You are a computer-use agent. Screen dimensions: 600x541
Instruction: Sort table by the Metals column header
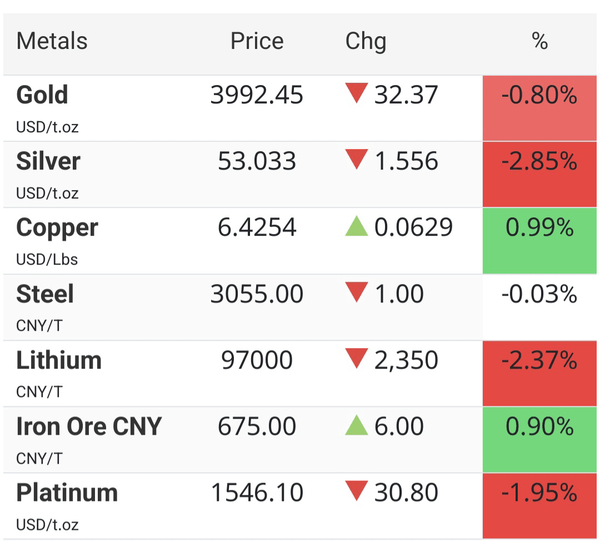(x=52, y=41)
